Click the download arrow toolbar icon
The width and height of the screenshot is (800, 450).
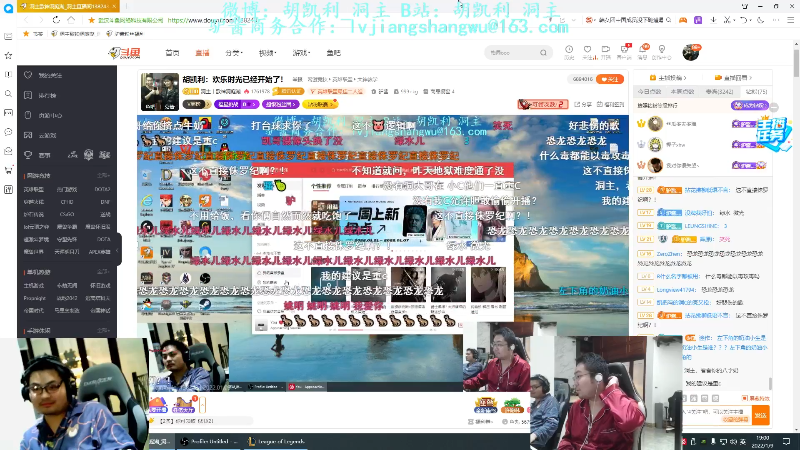pos(713,20)
